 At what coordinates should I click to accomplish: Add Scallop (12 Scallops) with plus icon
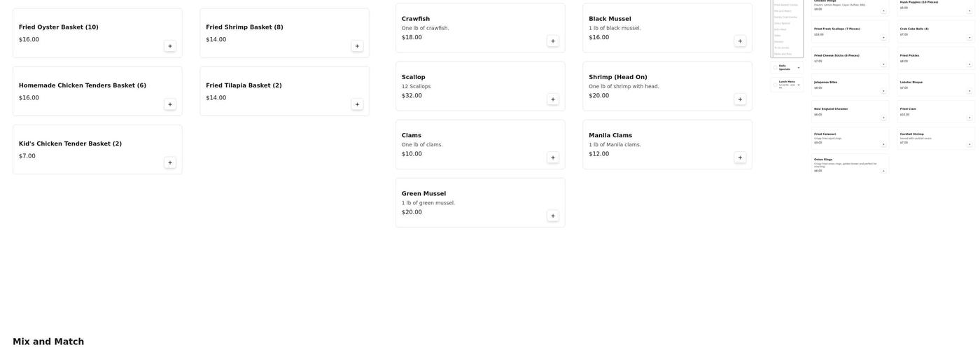pyautogui.click(x=553, y=99)
